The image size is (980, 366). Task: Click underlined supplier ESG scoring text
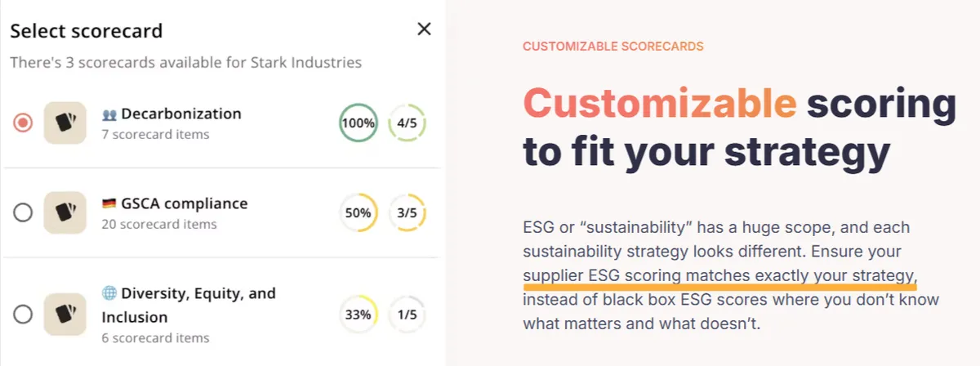[719, 276]
